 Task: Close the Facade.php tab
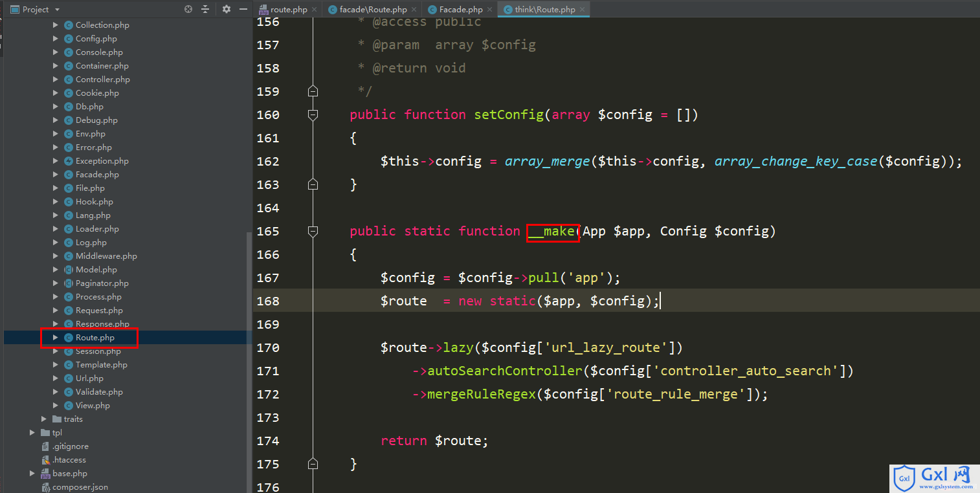490,9
